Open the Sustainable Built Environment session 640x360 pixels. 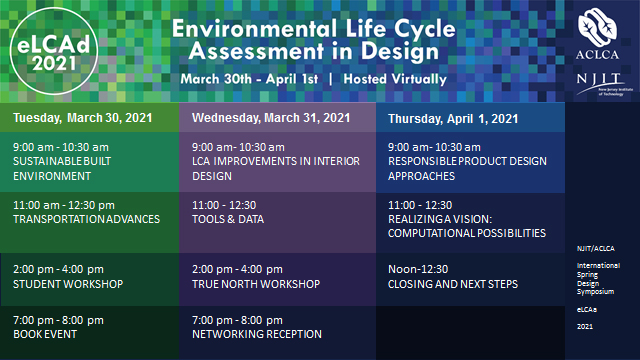89,162
